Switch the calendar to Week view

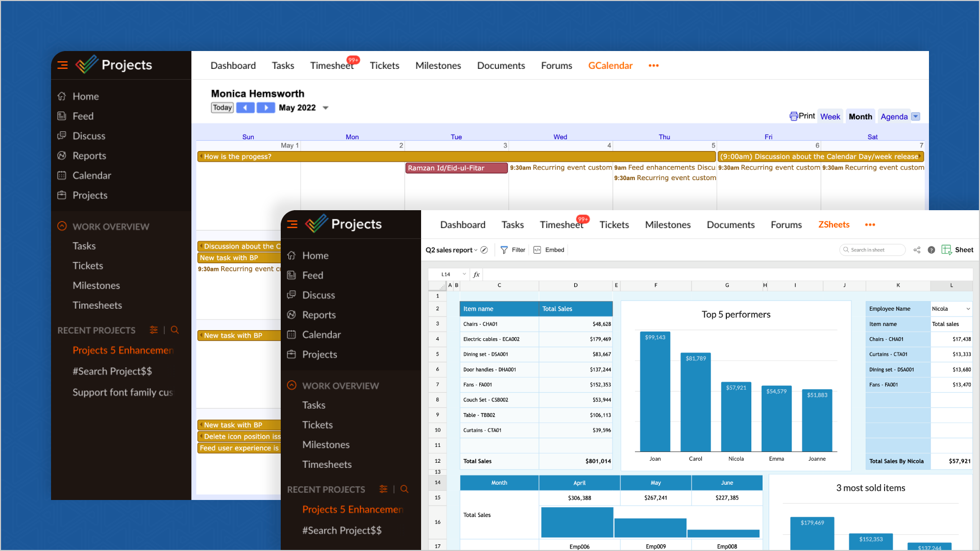830,116
